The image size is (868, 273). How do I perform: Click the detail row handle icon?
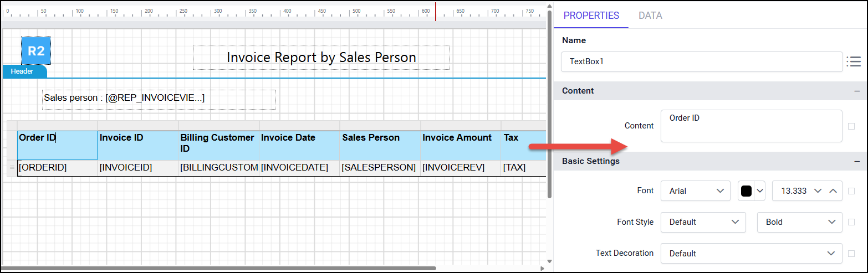pyautogui.click(x=12, y=167)
